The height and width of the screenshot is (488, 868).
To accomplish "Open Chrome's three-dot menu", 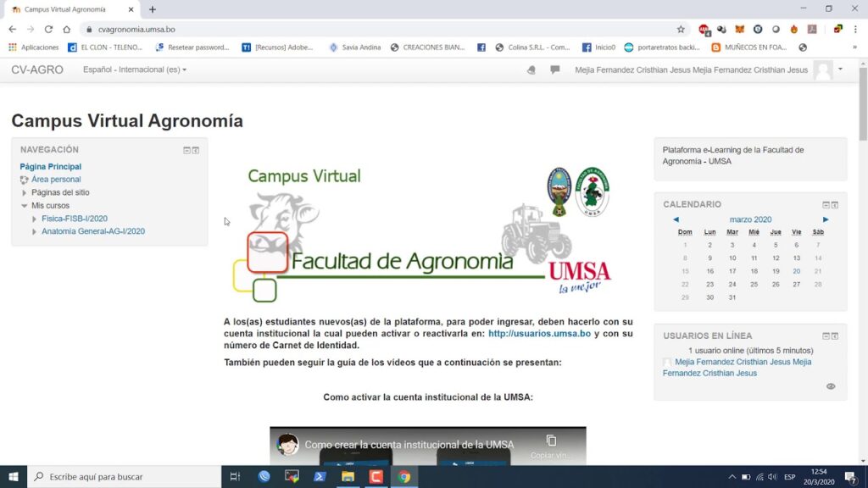I will [855, 30].
